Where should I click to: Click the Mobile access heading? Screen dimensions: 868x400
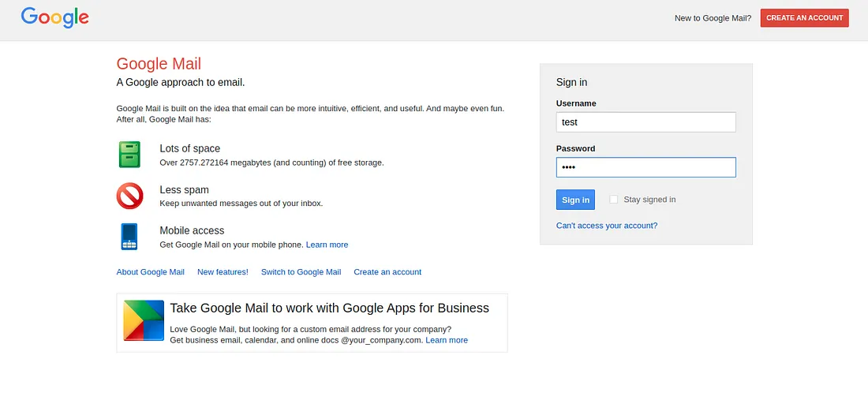pyautogui.click(x=192, y=230)
